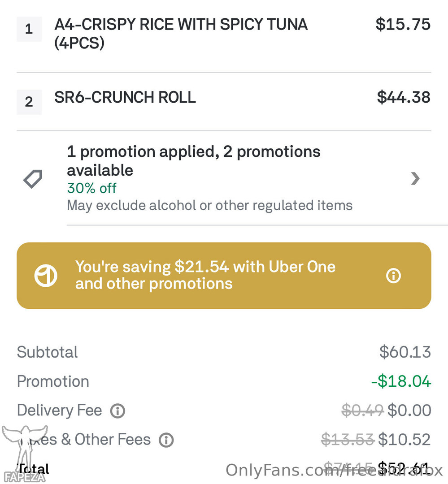The width and height of the screenshot is (448, 484).
Task: Click the $60.13 subtotal amount
Action: point(405,352)
